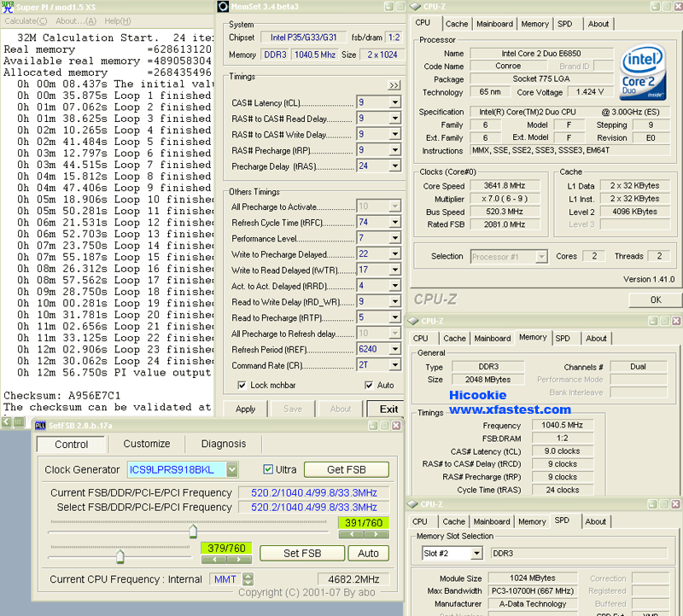The height and width of the screenshot is (616, 683).
Task: Open the Refresh Period (tREF) dropdown
Action: click(394, 349)
